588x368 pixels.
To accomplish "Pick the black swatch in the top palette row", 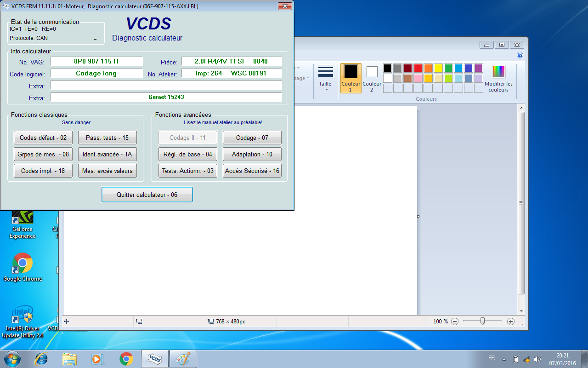I will click(x=388, y=68).
